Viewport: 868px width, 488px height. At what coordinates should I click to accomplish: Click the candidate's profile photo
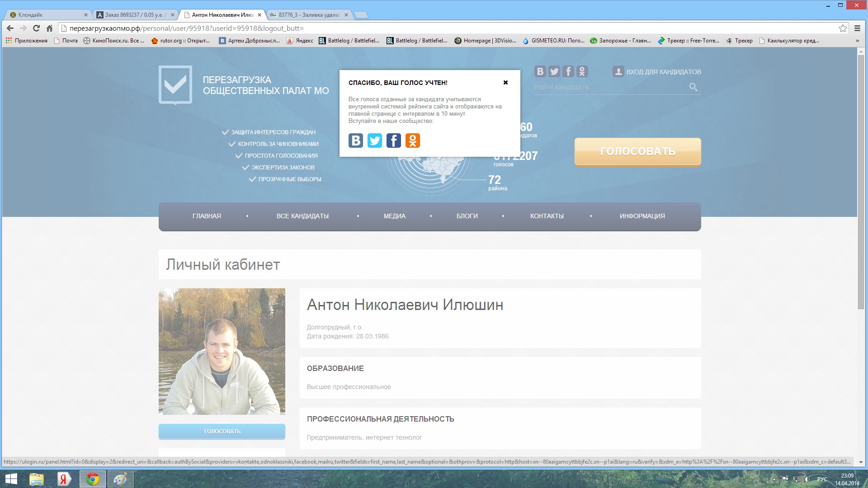tap(222, 351)
